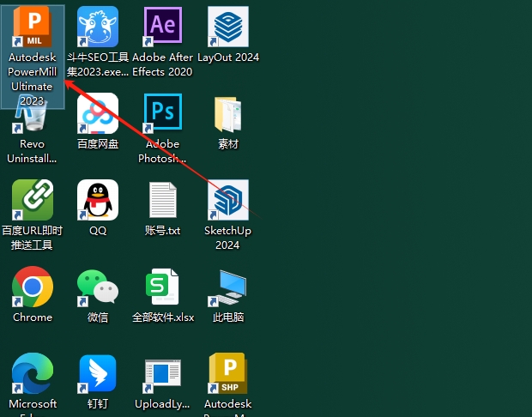Select the Microsoft Edge icon
This screenshot has width=532, height=417.
tap(33, 373)
